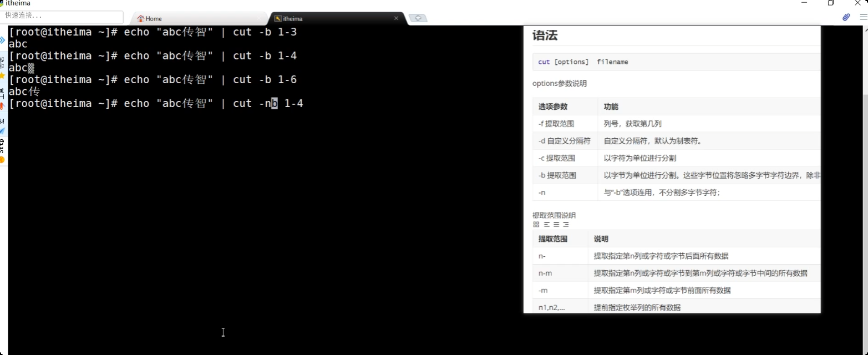Screen dimensions: 868x355
Task: Close the itheima tab with its X button
Action: tap(396, 18)
